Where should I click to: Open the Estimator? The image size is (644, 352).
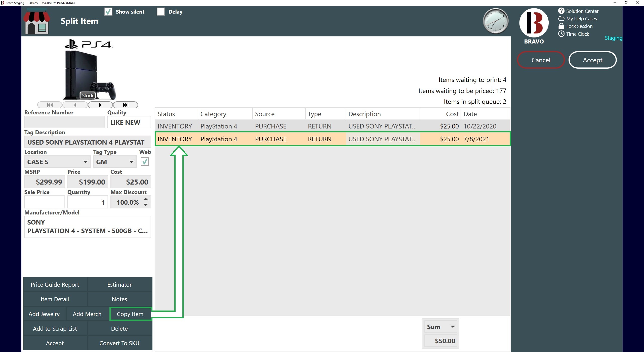coord(119,284)
